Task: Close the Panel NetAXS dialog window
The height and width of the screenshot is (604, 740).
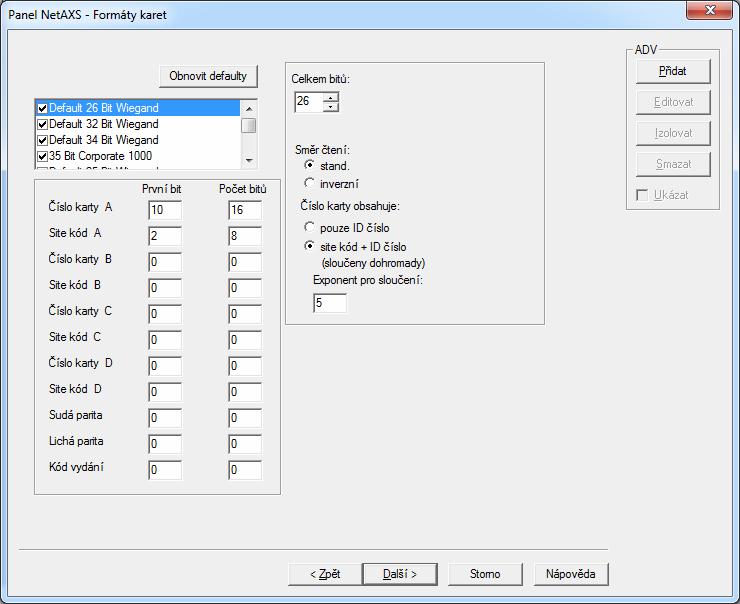Action: [709, 10]
